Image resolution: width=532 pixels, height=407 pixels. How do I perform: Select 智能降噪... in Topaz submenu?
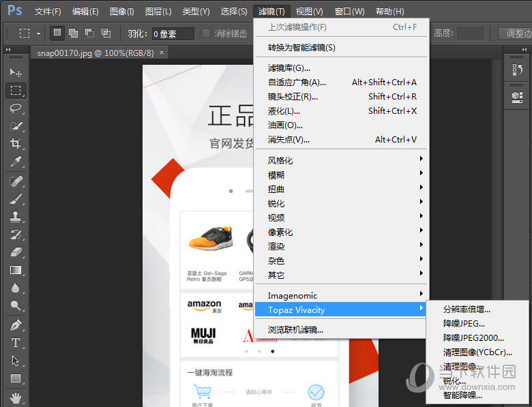tap(477, 395)
